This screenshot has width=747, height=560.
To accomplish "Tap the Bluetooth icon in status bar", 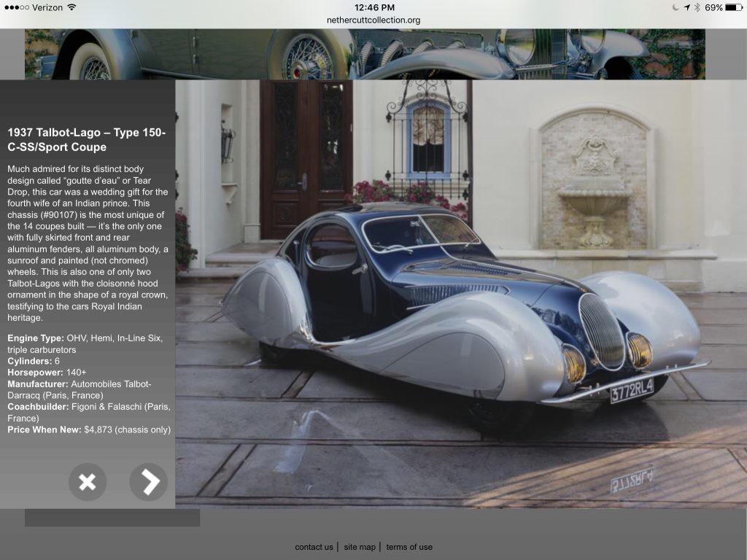I will [697, 7].
